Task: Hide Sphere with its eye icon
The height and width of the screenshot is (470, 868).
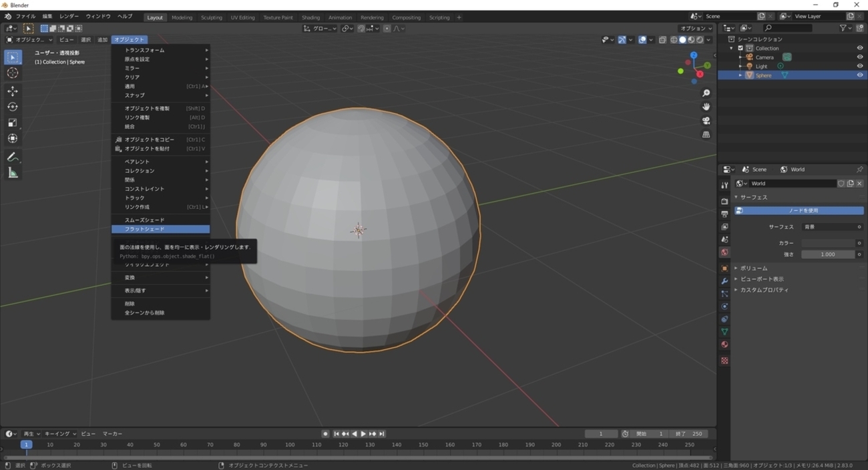Action: 859,75
